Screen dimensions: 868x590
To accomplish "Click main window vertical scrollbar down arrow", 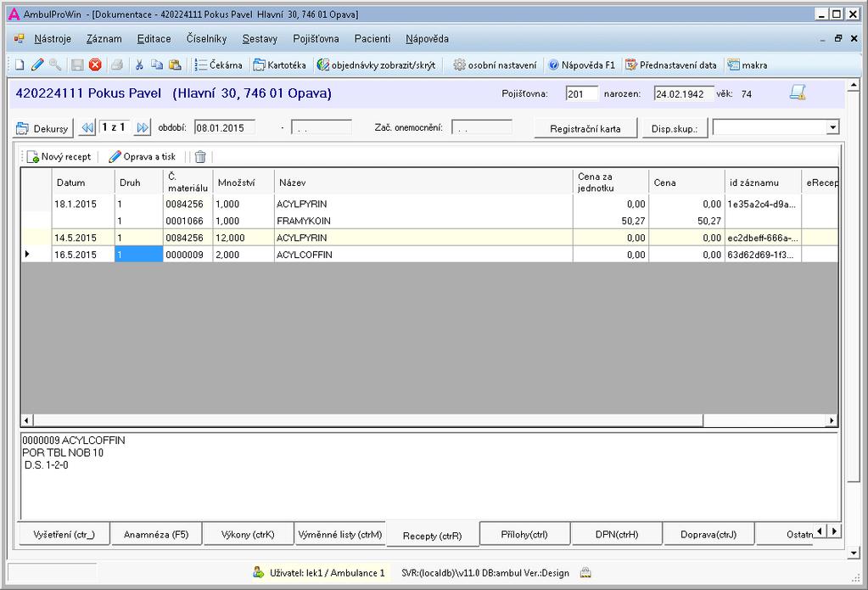I will click(x=853, y=553).
